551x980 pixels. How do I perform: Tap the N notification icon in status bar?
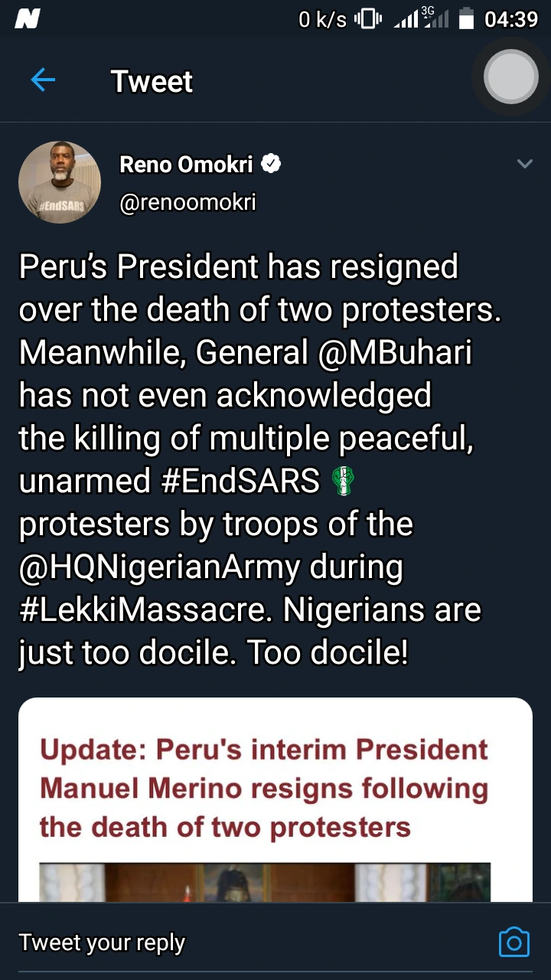[x=27, y=18]
